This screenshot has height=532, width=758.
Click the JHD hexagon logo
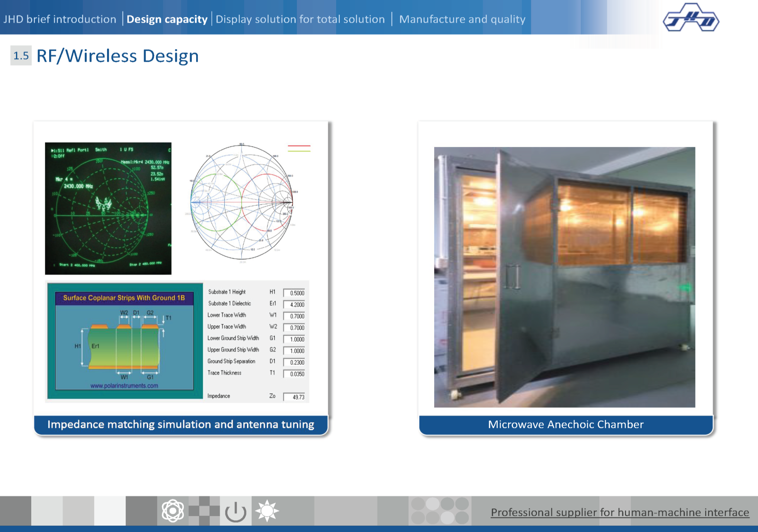(691, 18)
